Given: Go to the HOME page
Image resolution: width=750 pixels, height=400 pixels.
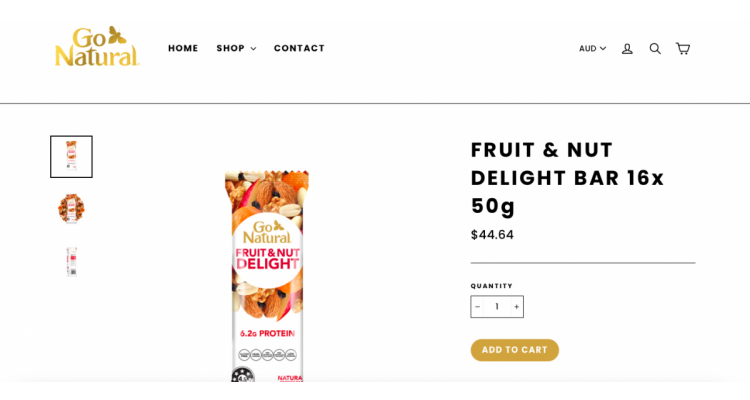Looking at the screenshot, I should click(x=183, y=48).
